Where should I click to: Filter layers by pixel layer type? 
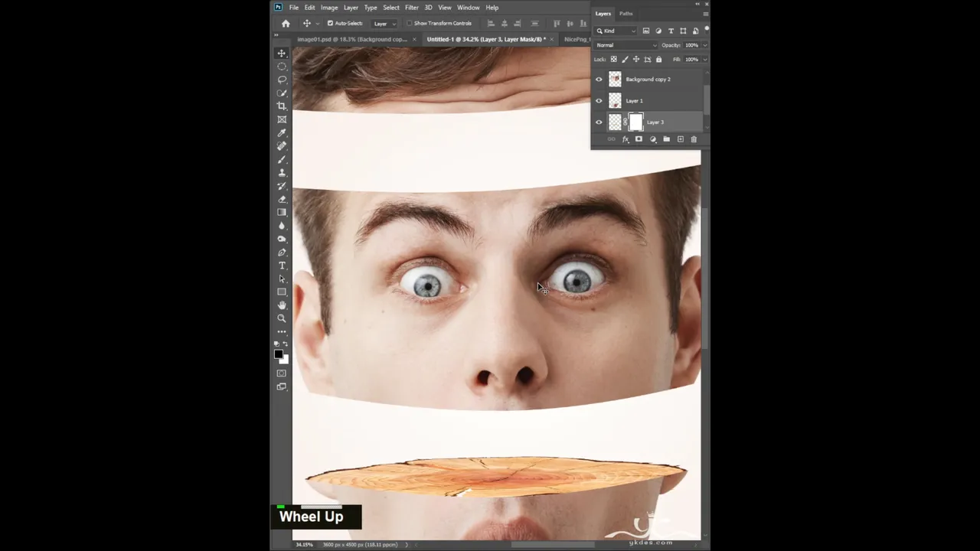pyautogui.click(x=646, y=31)
